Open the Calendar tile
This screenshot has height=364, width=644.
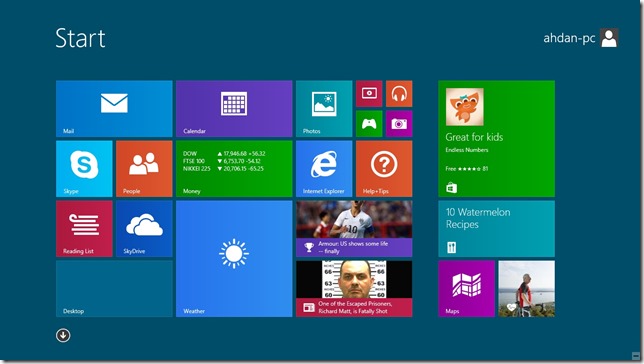[234, 109]
